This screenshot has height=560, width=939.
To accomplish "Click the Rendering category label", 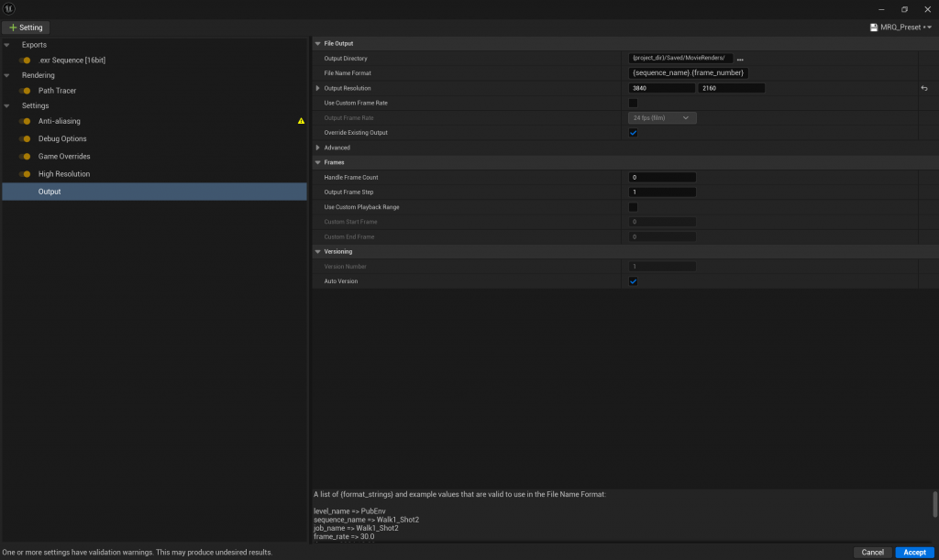I will coord(39,75).
